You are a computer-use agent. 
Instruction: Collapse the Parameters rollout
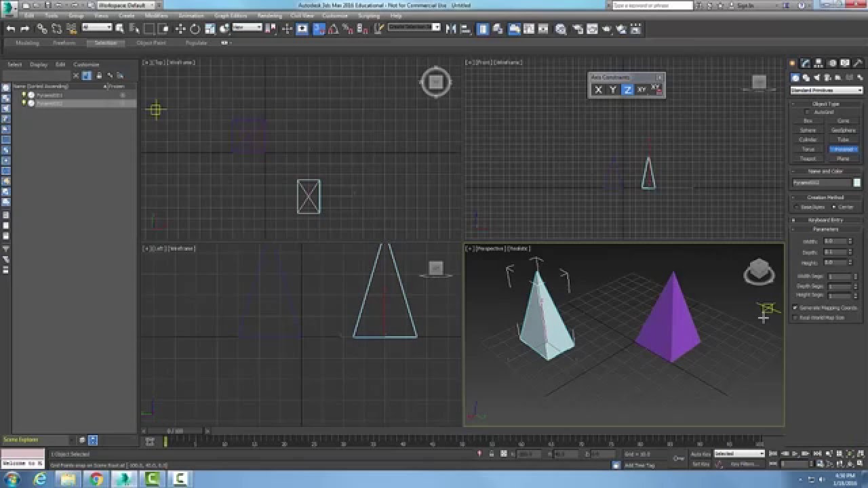[825, 229]
